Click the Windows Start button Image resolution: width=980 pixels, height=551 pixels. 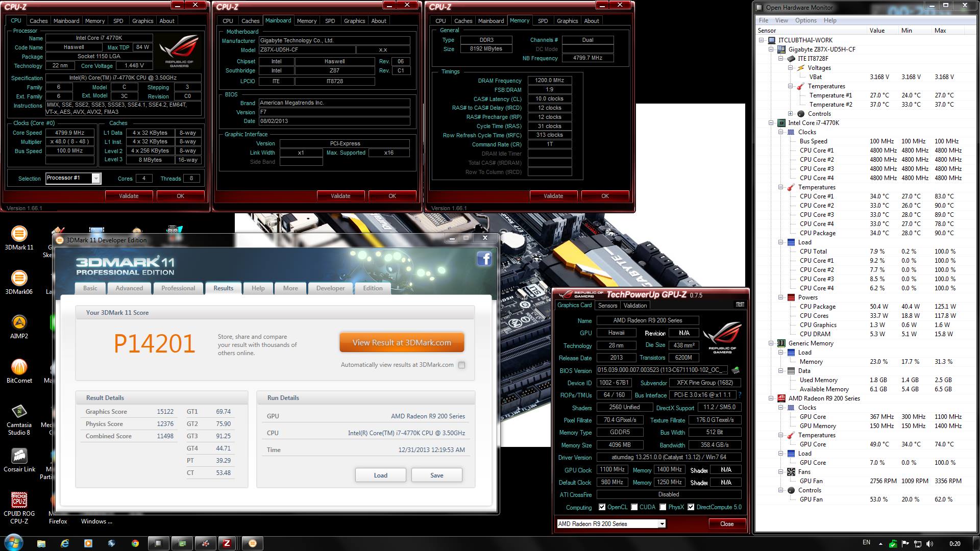click(14, 543)
